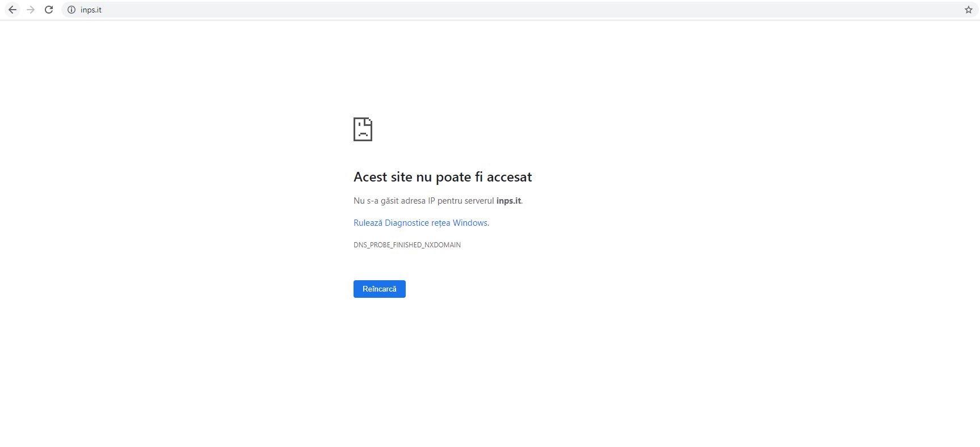Image resolution: width=980 pixels, height=447 pixels.
Task: Click the Reîncarcă button
Action: click(380, 289)
